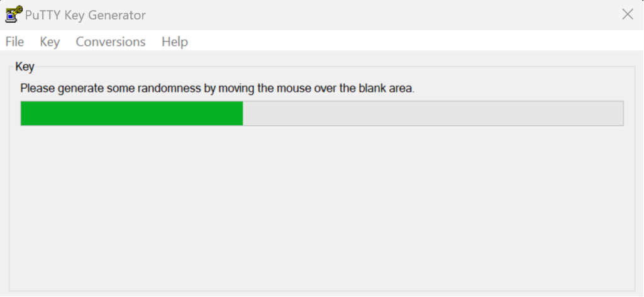Close the PuTTY Key Generator window

point(628,14)
